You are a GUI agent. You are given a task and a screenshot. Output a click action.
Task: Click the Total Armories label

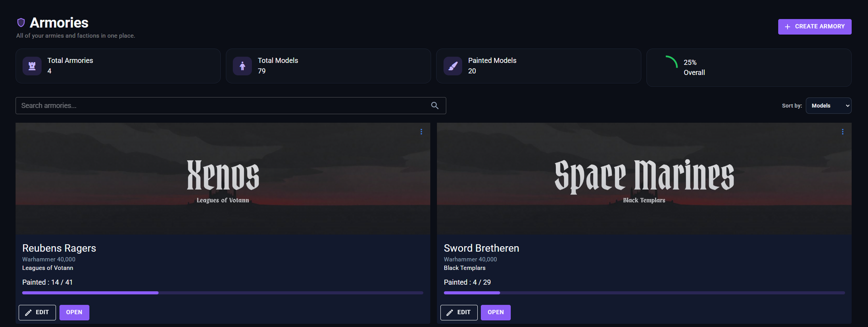click(x=70, y=61)
